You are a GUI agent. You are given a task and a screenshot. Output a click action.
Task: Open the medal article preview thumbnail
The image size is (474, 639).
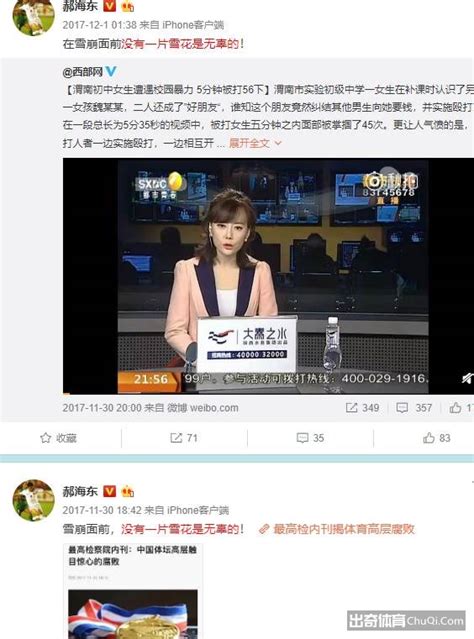pos(133,614)
